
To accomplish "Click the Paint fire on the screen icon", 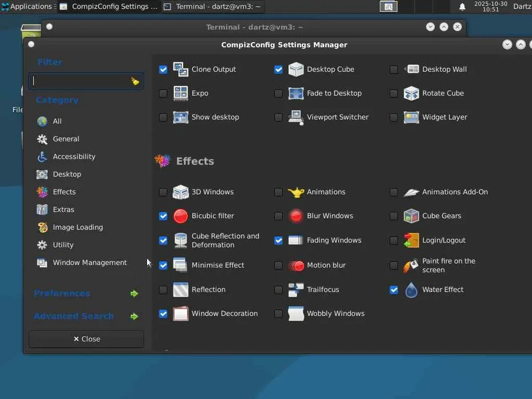I will click(x=411, y=265).
